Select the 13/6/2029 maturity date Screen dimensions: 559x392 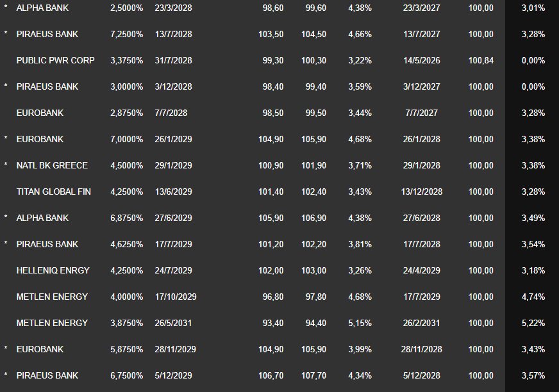(x=173, y=192)
